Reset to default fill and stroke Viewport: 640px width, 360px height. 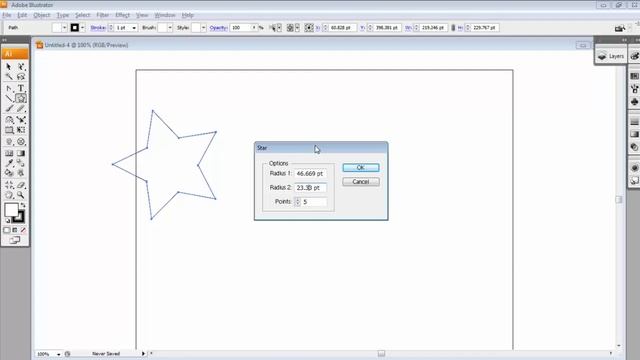[7, 220]
